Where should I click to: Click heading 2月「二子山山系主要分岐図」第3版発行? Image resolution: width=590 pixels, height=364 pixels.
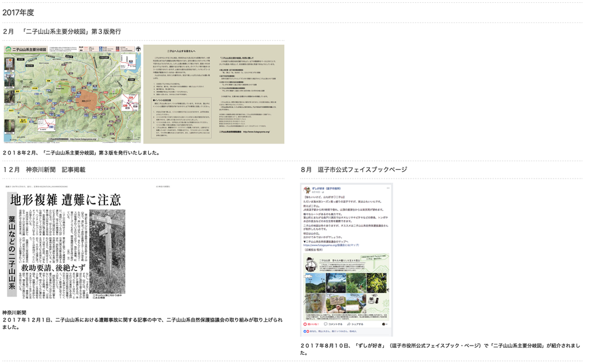point(62,32)
